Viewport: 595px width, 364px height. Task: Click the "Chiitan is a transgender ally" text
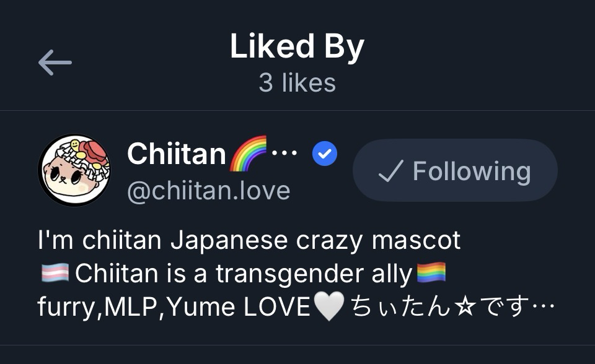pos(243,274)
